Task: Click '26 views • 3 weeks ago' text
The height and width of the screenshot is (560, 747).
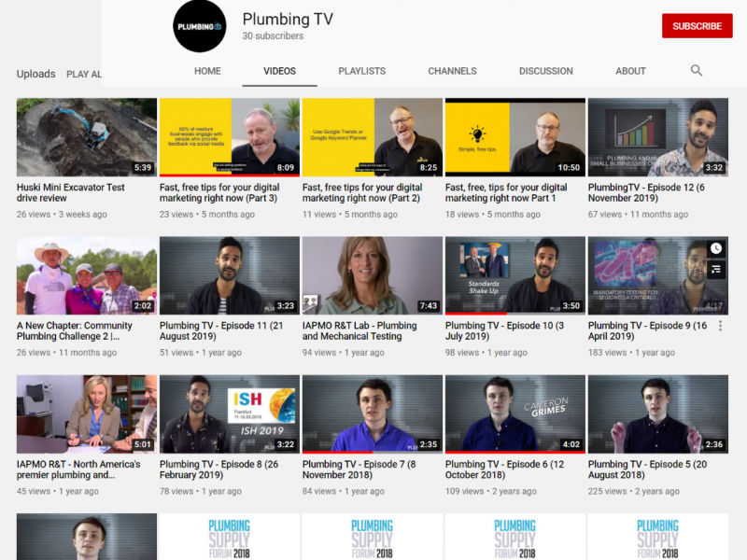Action: (x=62, y=215)
